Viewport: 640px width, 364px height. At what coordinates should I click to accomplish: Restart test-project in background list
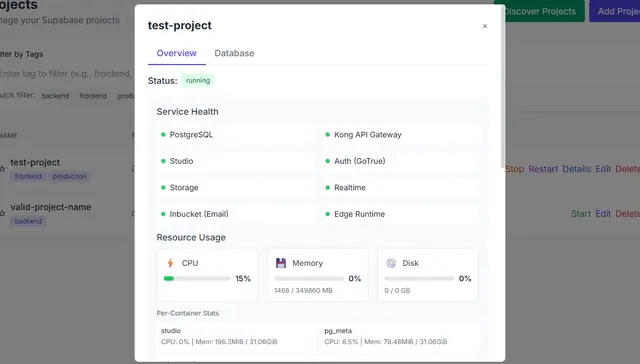click(543, 169)
